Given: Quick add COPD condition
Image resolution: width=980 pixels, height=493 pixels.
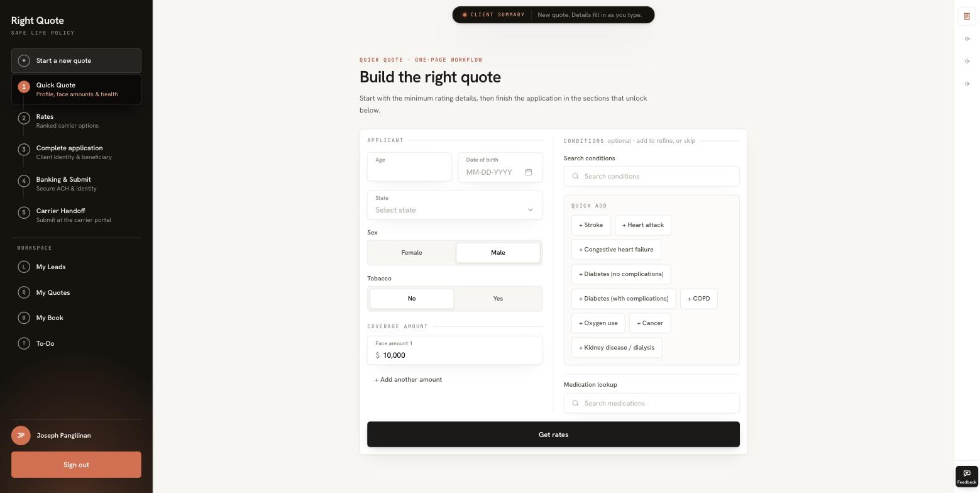Looking at the screenshot, I should click(x=699, y=299).
